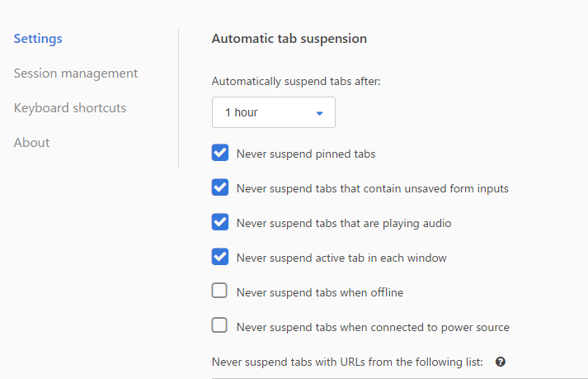Screen dimensions: 588x379
Task: Open the suspend tabs after dropdown
Action: coord(273,112)
